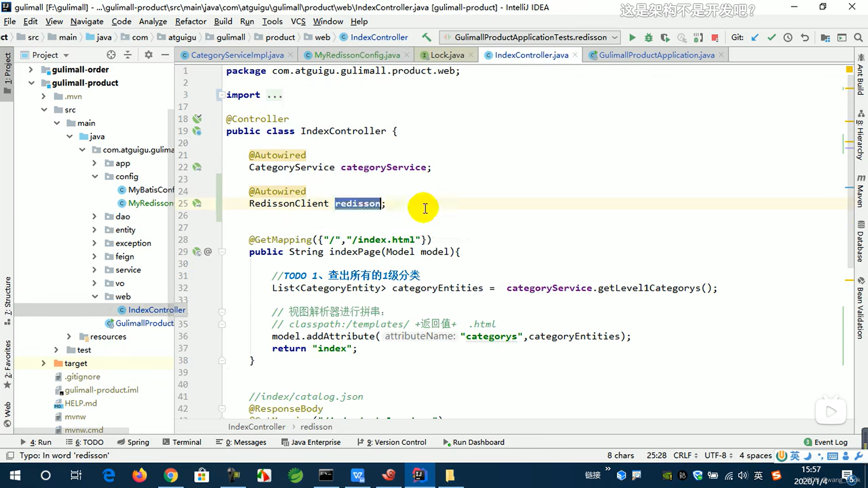Toggle the Ant Build side panel
This screenshot has width=868, height=488.
[x=860, y=75]
